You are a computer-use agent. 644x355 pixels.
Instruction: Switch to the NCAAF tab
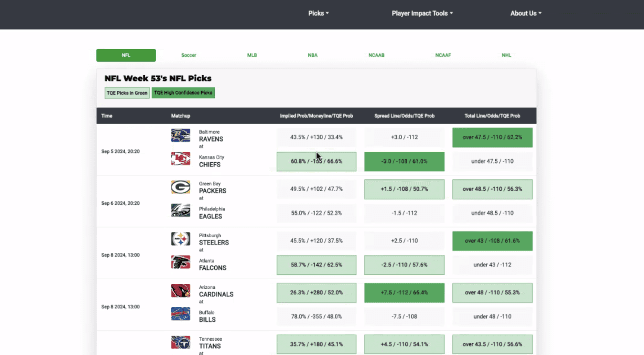pos(443,55)
